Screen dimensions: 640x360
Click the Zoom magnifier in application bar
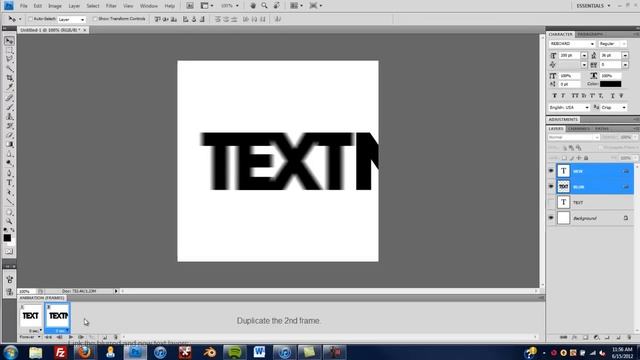point(264,6)
